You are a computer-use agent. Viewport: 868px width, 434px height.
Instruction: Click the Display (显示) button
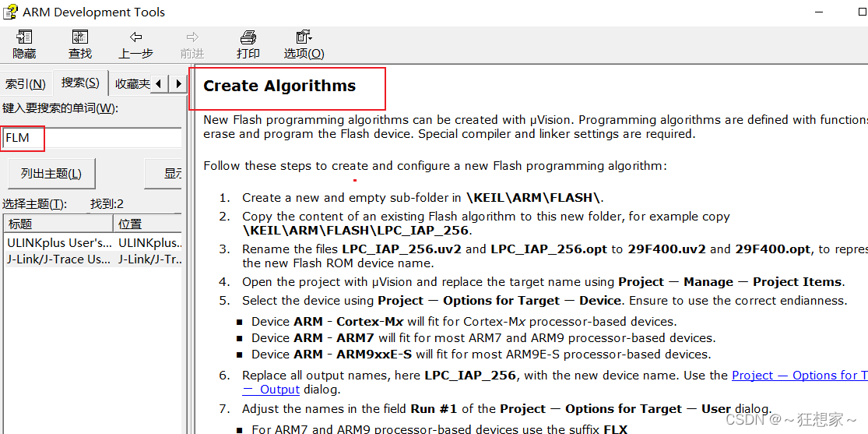click(x=163, y=174)
